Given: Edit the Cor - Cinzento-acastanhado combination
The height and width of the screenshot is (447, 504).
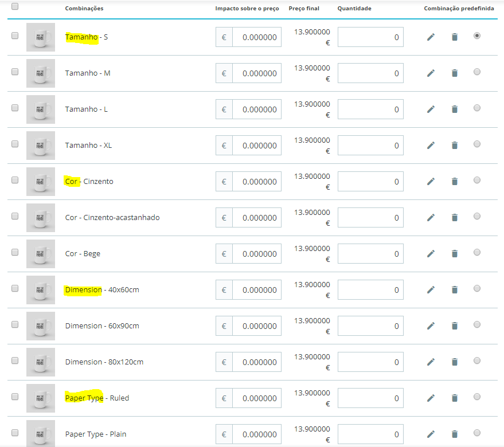Looking at the screenshot, I should 431,218.
